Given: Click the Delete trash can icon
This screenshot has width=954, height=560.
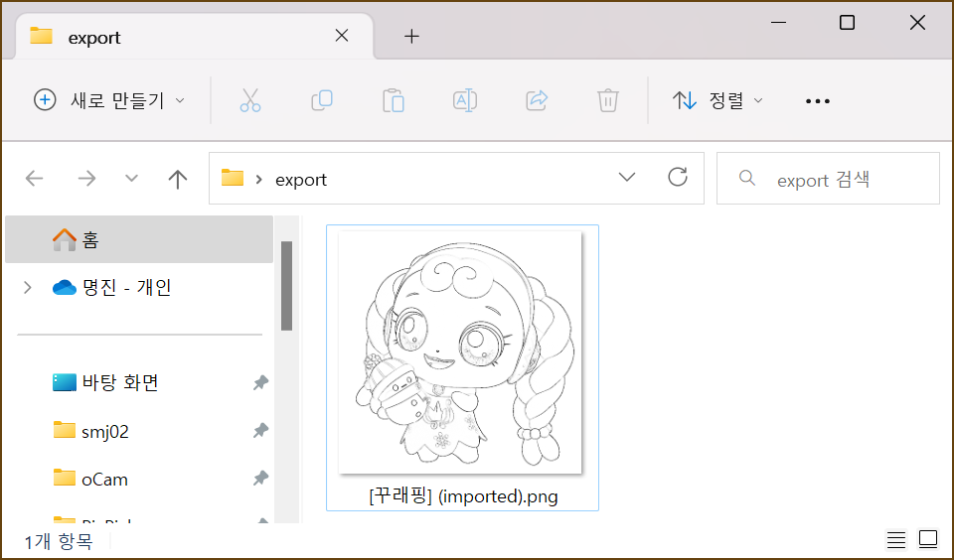Looking at the screenshot, I should [608, 100].
